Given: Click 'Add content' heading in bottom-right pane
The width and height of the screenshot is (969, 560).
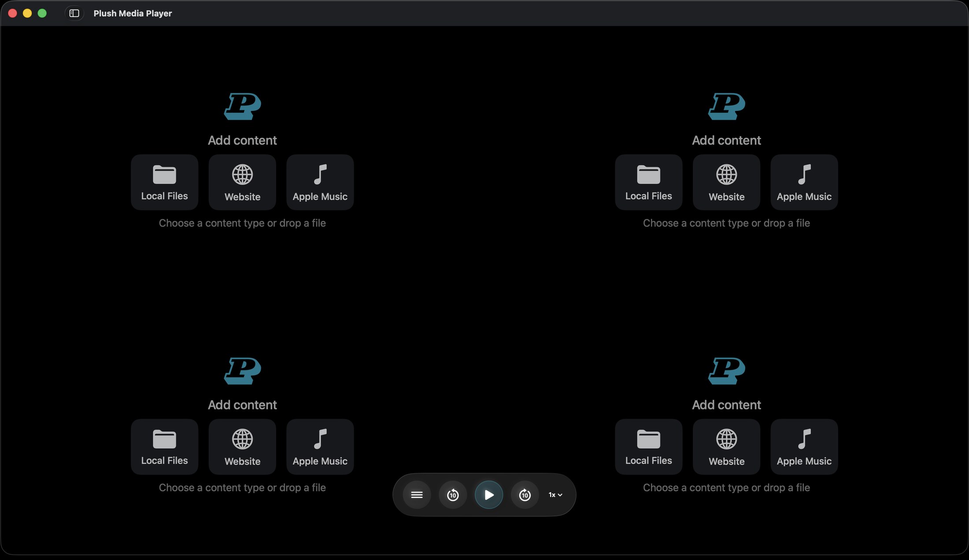Looking at the screenshot, I should tap(727, 405).
